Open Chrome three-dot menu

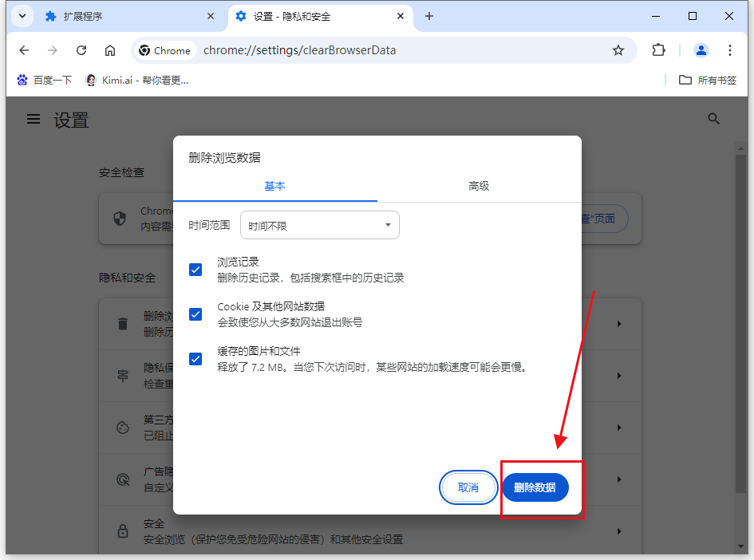pos(730,50)
